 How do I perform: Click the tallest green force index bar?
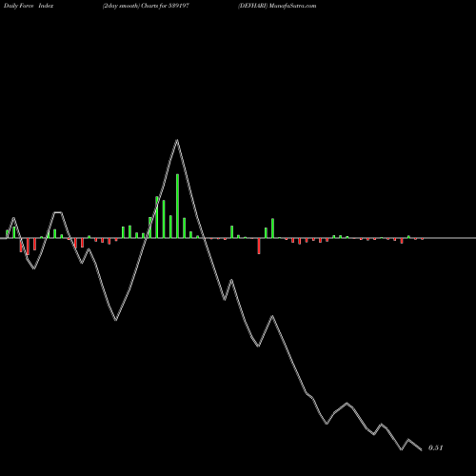click(177, 206)
